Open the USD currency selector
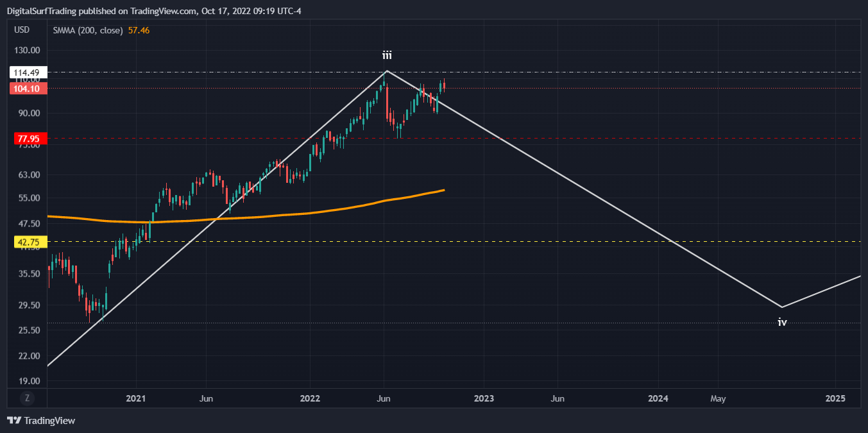The image size is (868, 433). [x=22, y=30]
